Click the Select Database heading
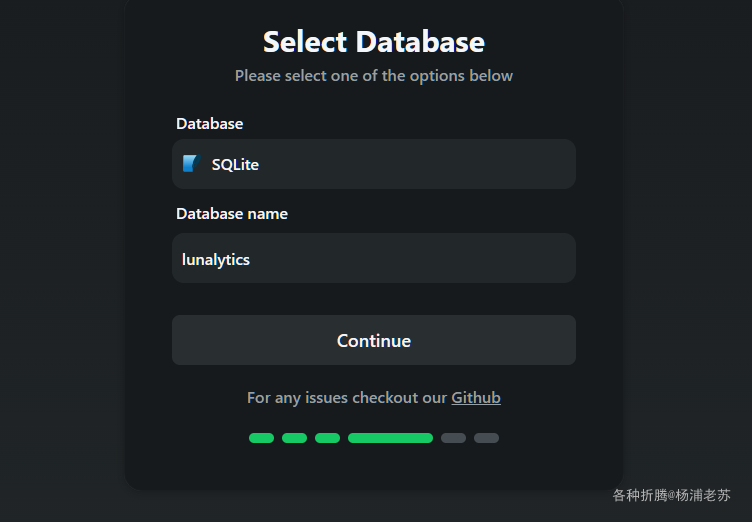 374,42
